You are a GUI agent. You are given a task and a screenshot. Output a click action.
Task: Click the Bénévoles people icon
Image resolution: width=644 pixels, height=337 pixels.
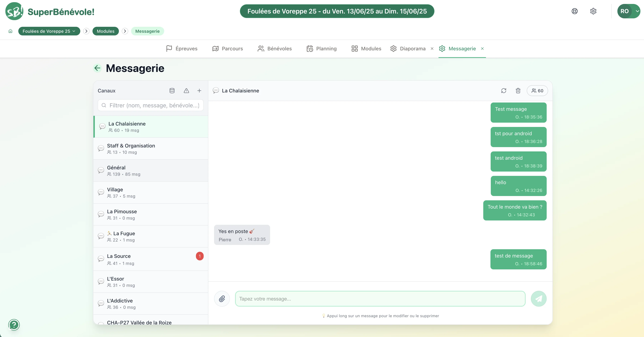261,48
